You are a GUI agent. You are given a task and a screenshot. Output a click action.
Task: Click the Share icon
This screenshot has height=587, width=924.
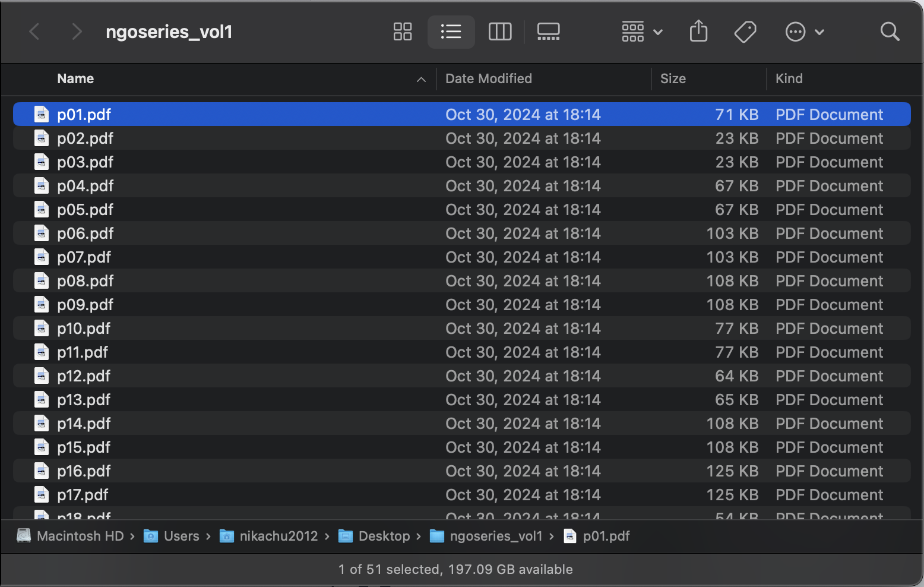pos(698,31)
